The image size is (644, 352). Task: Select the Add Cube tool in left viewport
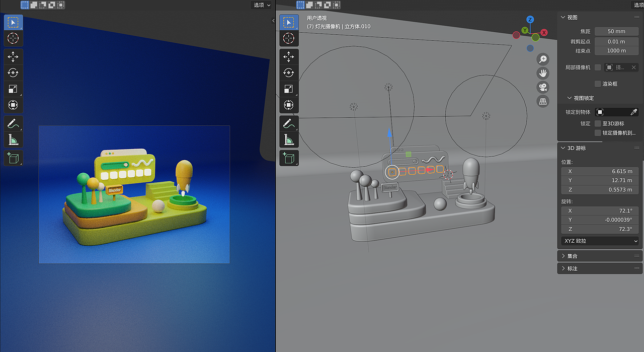click(14, 158)
